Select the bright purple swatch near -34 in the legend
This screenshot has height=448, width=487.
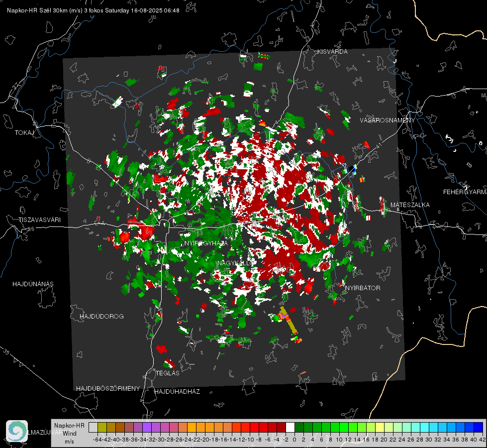(147, 428)
